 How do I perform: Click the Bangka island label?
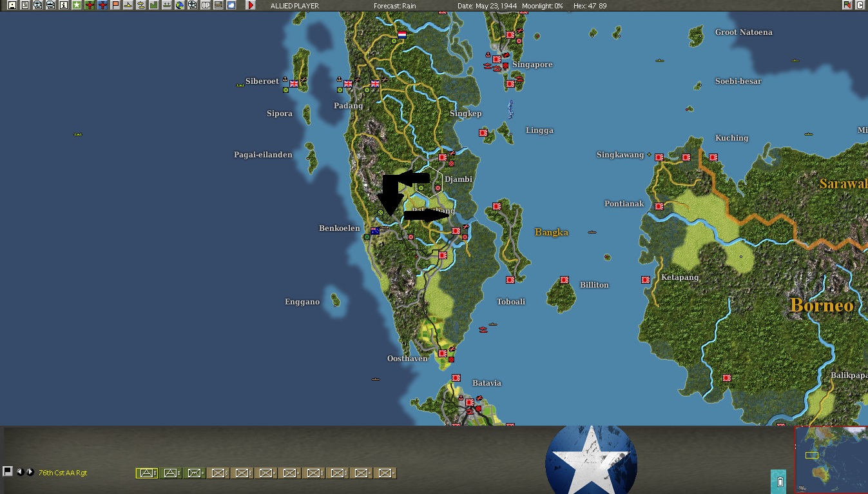pos(552,232)
